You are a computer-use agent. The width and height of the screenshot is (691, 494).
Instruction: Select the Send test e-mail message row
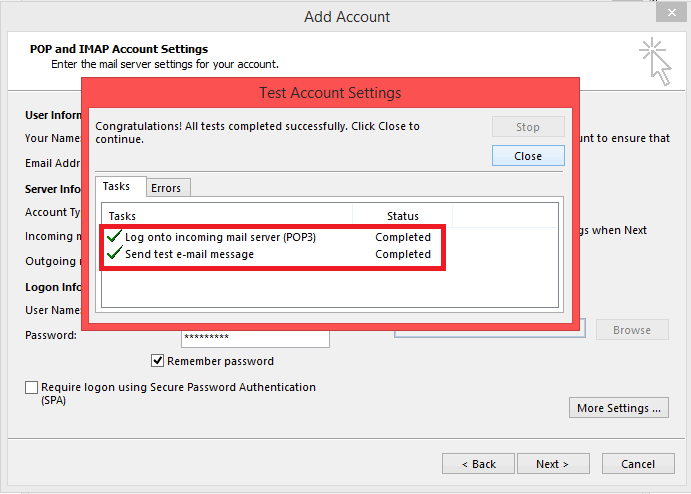[x=189, y=254]
